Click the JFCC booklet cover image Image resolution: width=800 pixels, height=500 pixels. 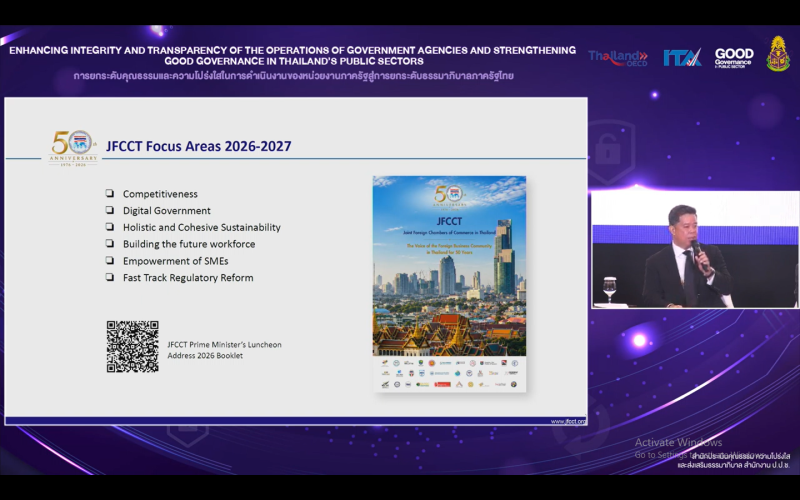tap(449, 284)
